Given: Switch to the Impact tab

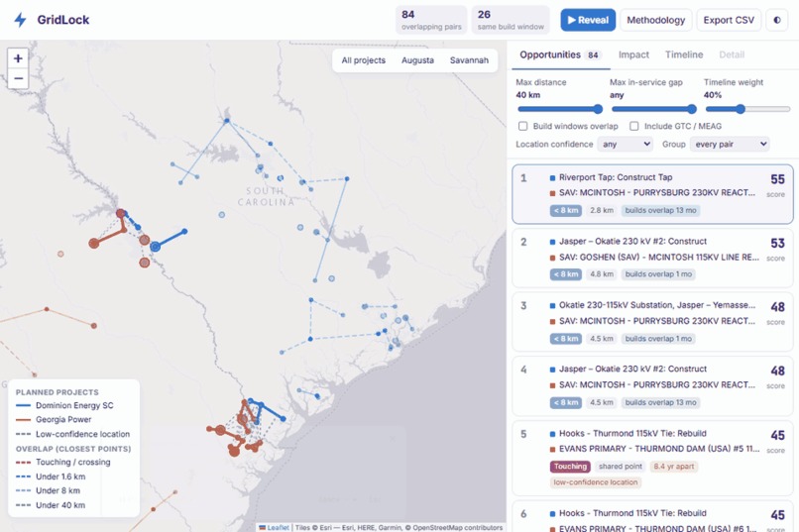Looking at the screenshot, I should [633, 54].
